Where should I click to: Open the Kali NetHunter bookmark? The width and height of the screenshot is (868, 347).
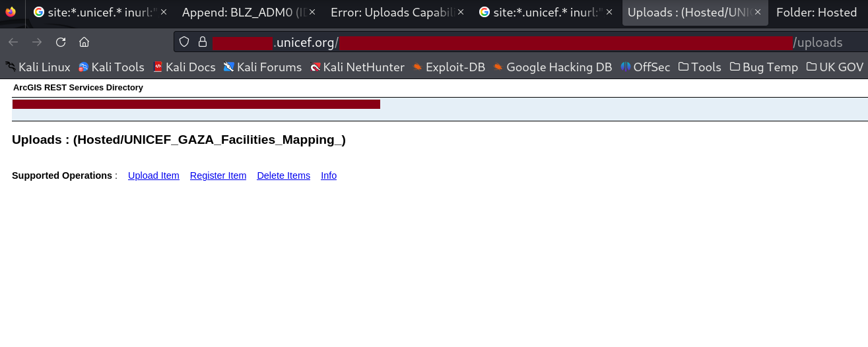[x=357, y=67]
